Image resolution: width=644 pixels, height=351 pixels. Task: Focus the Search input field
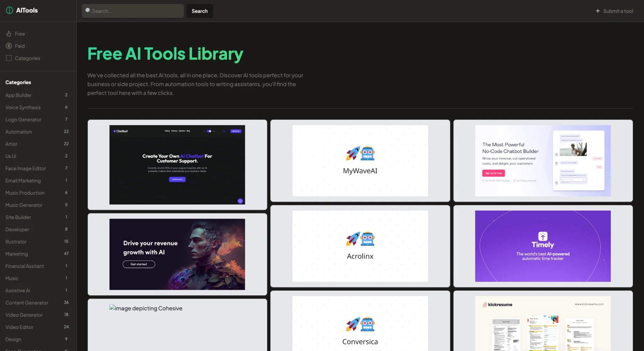(x=133, y=11)
